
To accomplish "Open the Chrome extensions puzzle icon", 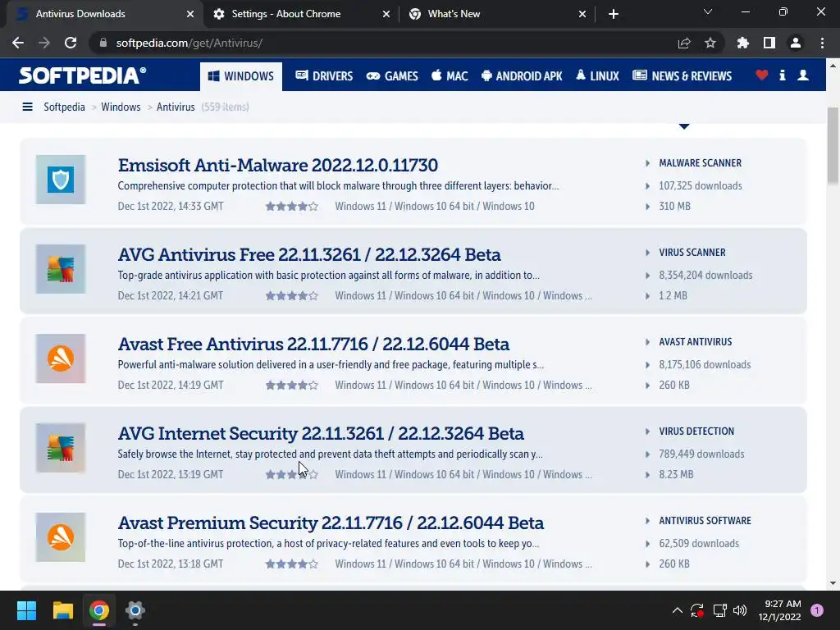I will click(x=743, y=43).
